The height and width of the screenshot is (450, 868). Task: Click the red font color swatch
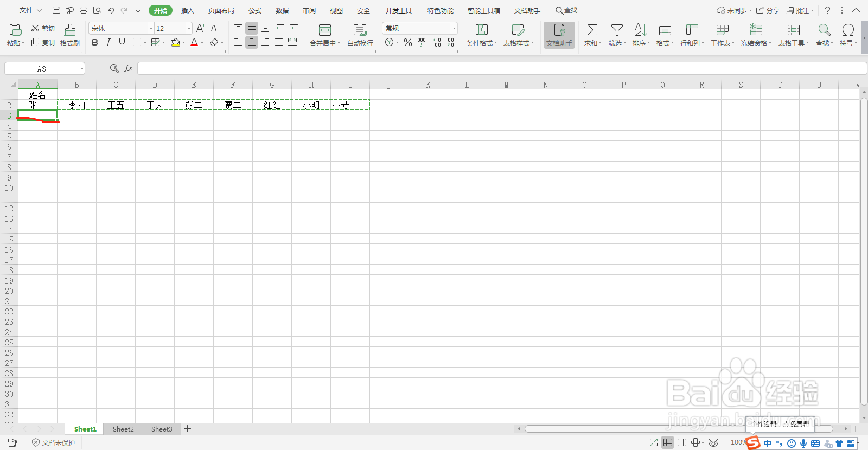tap(194, 42)
